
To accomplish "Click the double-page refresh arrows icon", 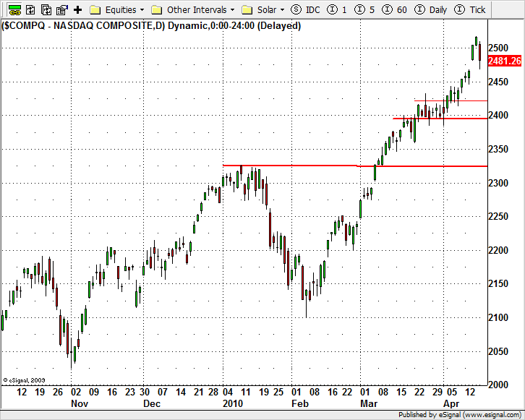I will click(46, 9).
